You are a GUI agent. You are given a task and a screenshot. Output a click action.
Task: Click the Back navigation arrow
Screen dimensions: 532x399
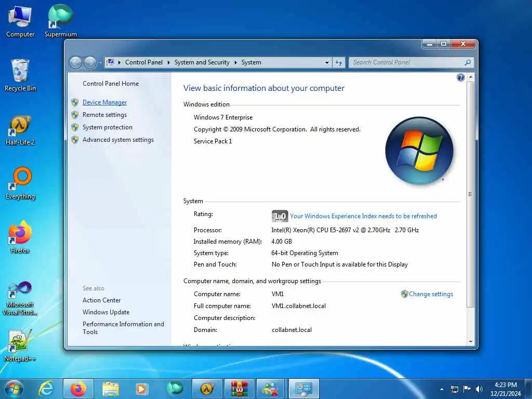(76, 62)
